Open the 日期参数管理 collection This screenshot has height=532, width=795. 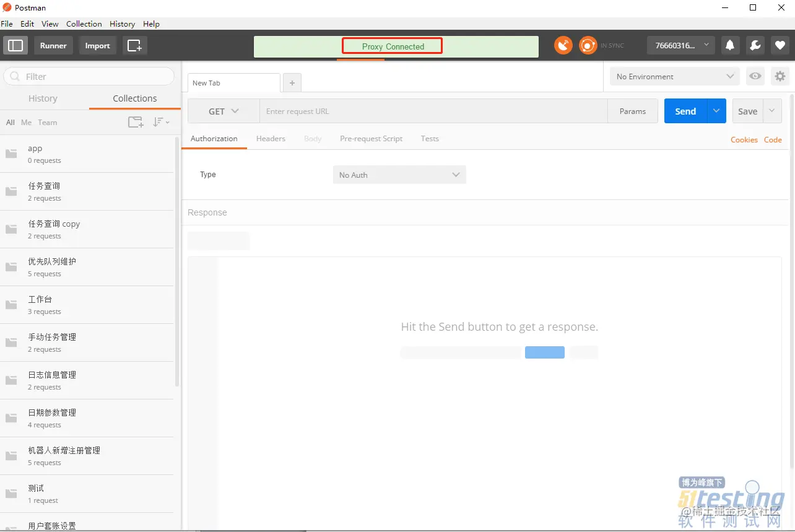click(x=87, y=418)
